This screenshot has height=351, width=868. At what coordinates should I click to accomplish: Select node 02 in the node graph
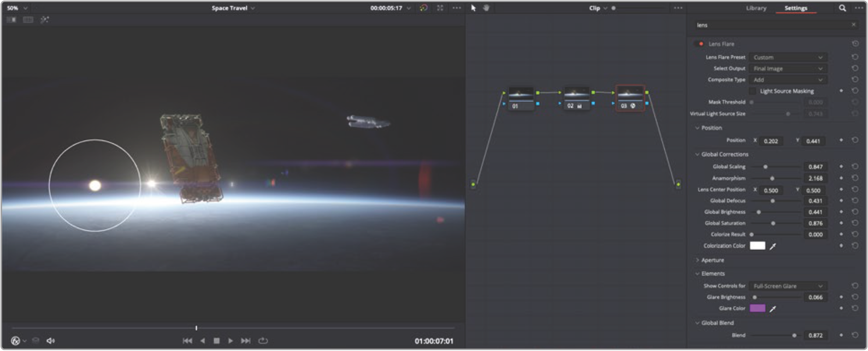click(x=576, y=98)
